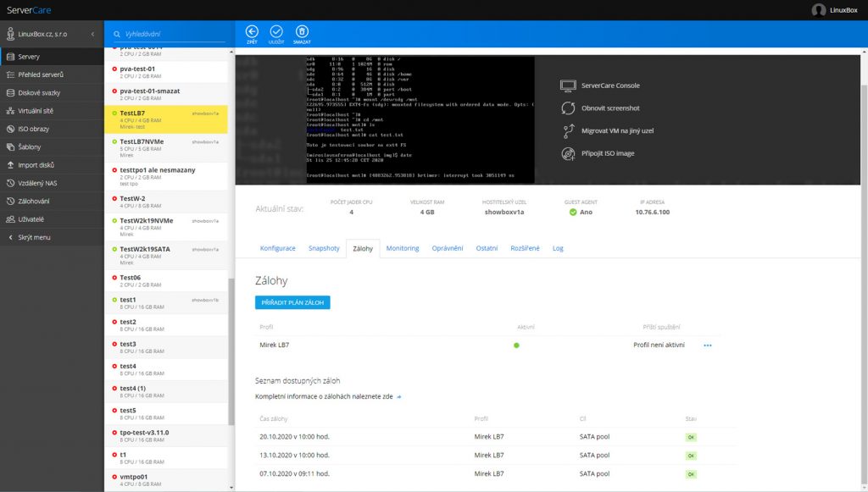Select server TestW2k19NVMe
The width and height of the screenshot is (868, 492).
pos(166,227)
